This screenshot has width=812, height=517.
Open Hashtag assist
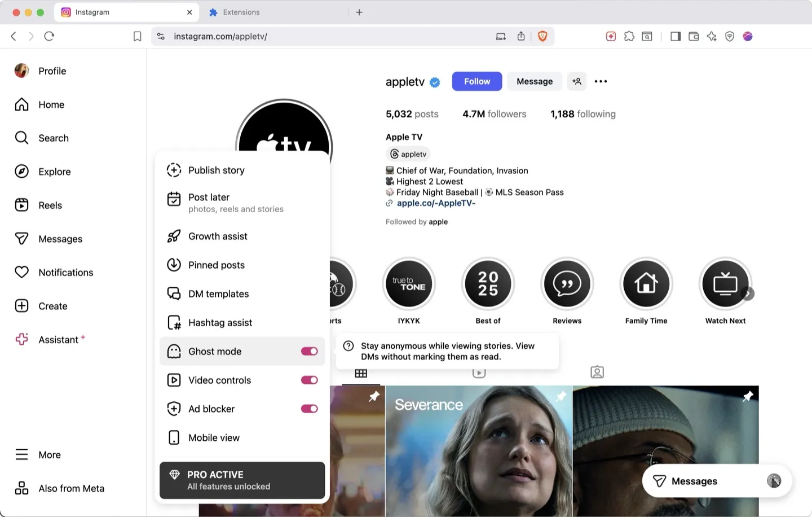[x=220, y=322]
